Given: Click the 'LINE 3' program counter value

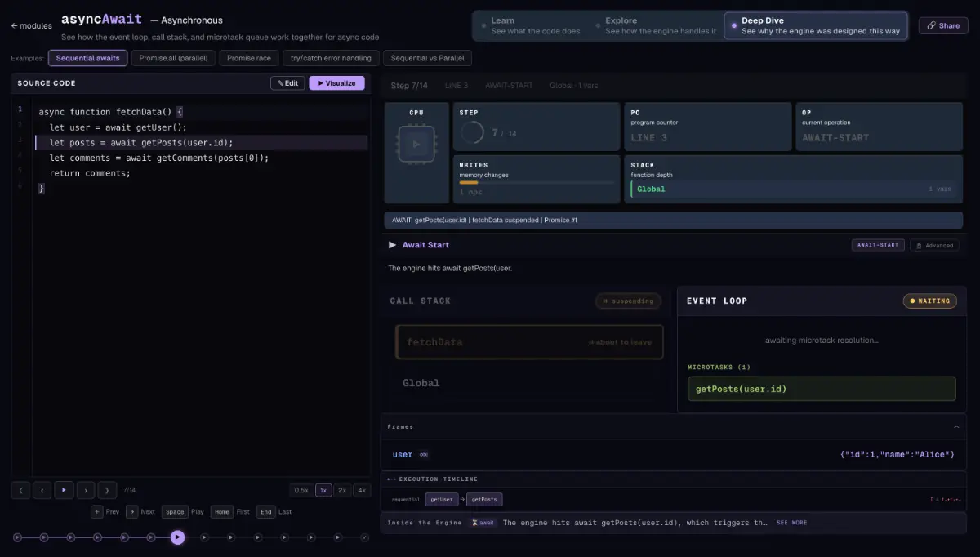Looking at the screenshot, I should point(649,138).
